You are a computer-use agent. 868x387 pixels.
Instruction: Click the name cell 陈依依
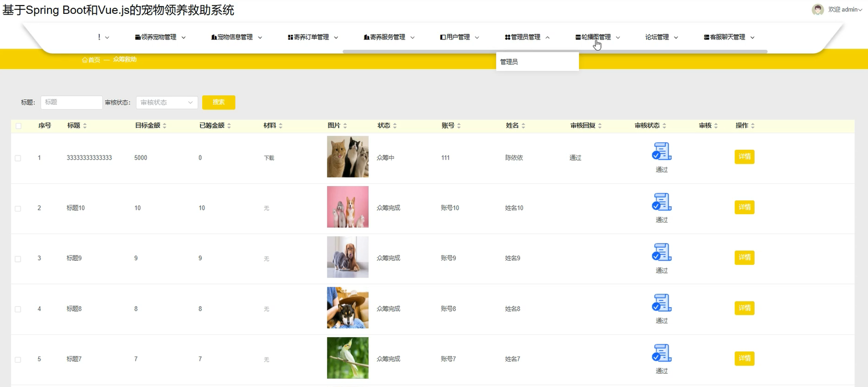pos(514,158)
